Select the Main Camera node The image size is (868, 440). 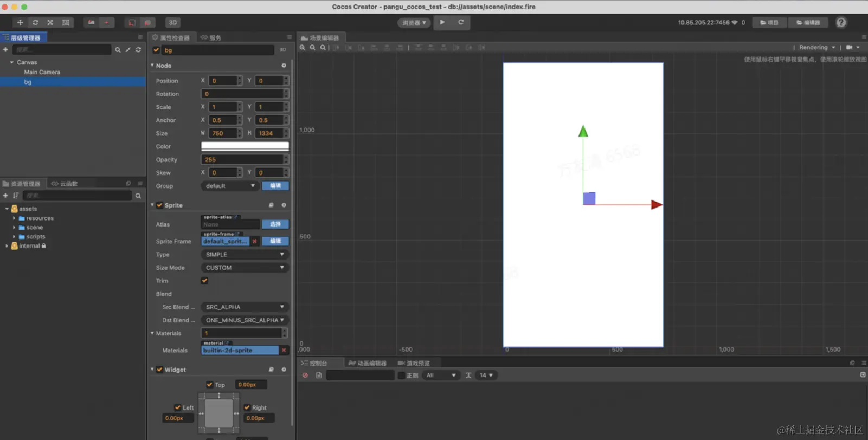tap(42, 72)
